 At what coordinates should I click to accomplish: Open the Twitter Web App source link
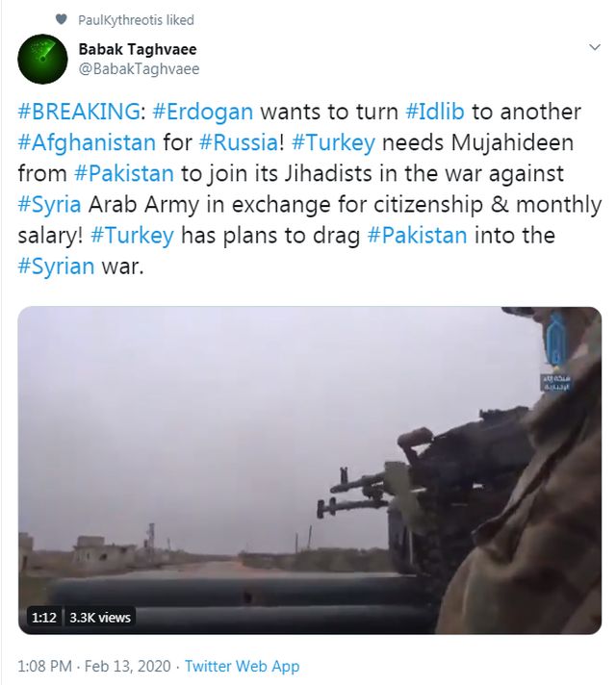click(x=242, y=666)
